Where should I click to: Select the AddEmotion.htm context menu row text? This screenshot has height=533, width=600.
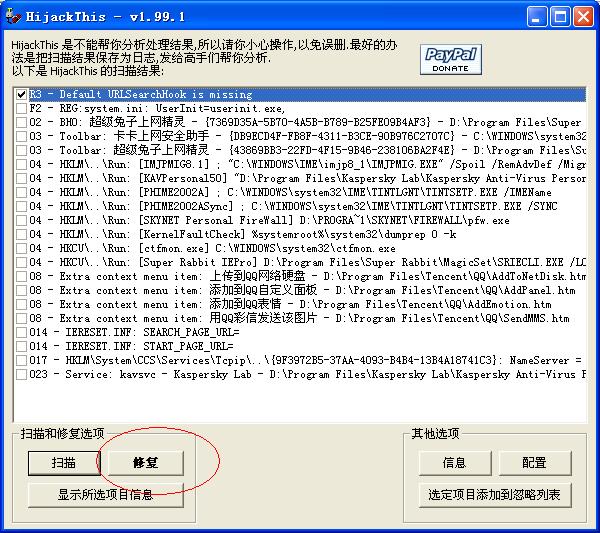[290, 305]
